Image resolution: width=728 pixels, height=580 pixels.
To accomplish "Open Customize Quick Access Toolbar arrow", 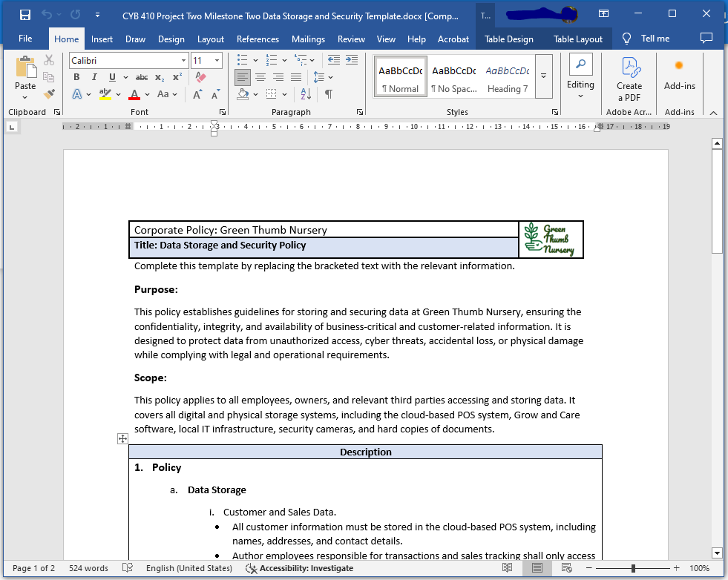I will [97, 15].
